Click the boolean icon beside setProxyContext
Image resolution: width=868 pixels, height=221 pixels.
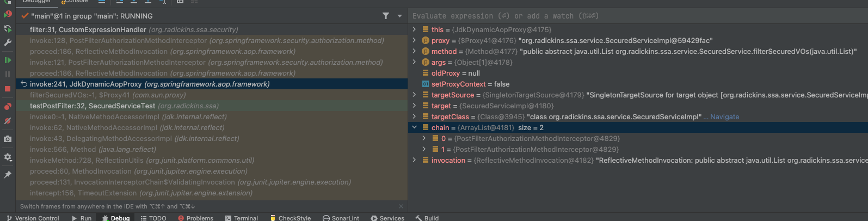click(x=426, y=84)
